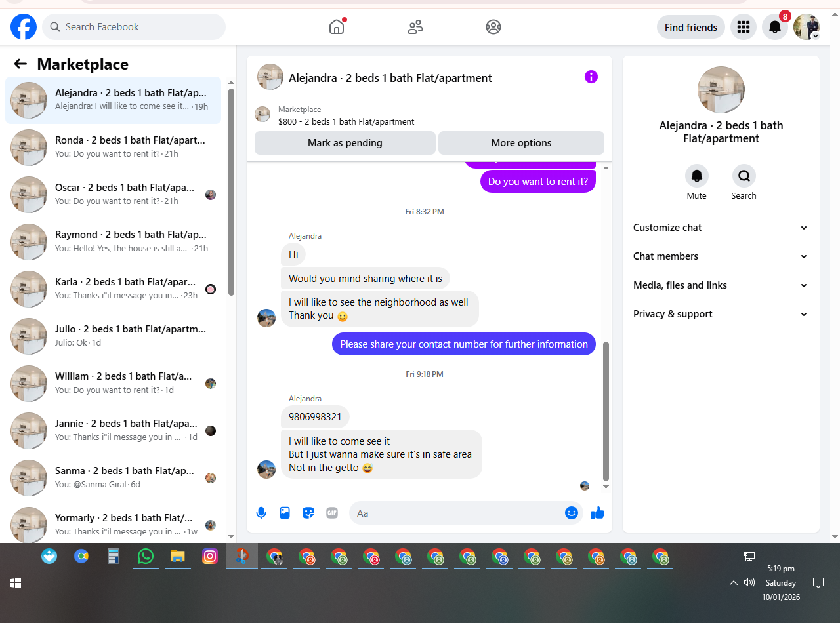Send a voice clip microphone icon
The width and height of the screenshot is (840, 623).
(261, 513)
